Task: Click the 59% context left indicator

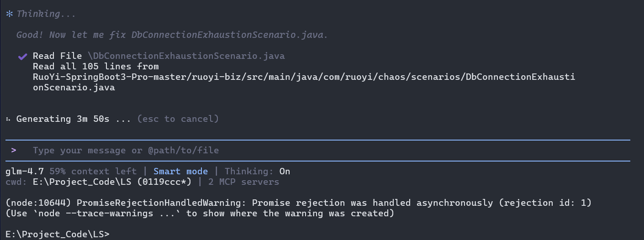Action: pyautogui.click(x=93, y=172)
